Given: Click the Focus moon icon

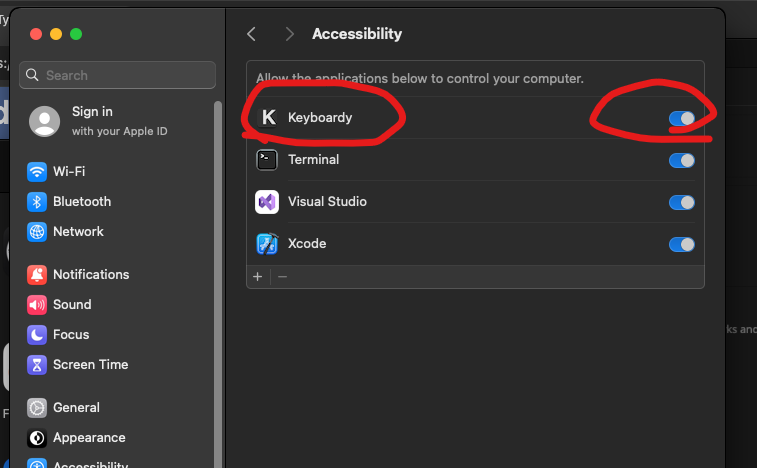Looking at the screenshot, I should [x=37, y=335].
